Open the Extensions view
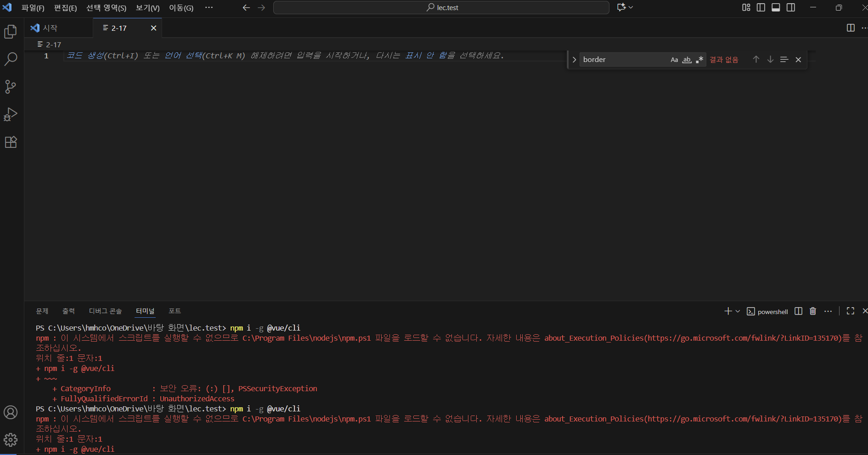The image size is (868, 455). point(11,142)
